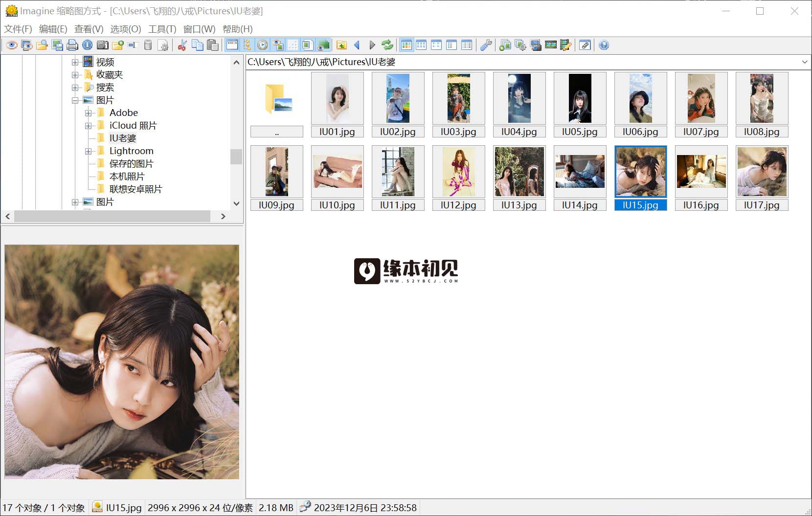Open the 选项(O) menu
The height and width of the screenshot is (516, 812).
pyautogui.click(x=126, y=29)
